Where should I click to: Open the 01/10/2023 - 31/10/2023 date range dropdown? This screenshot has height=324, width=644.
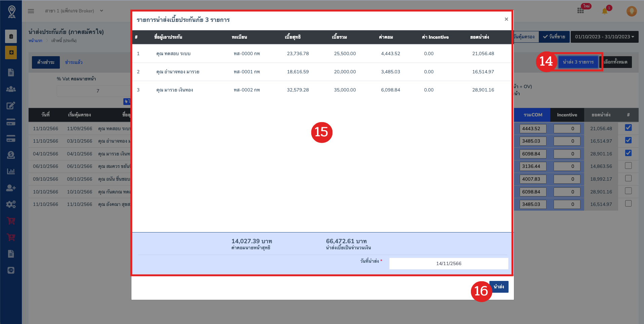coord(604,37)
